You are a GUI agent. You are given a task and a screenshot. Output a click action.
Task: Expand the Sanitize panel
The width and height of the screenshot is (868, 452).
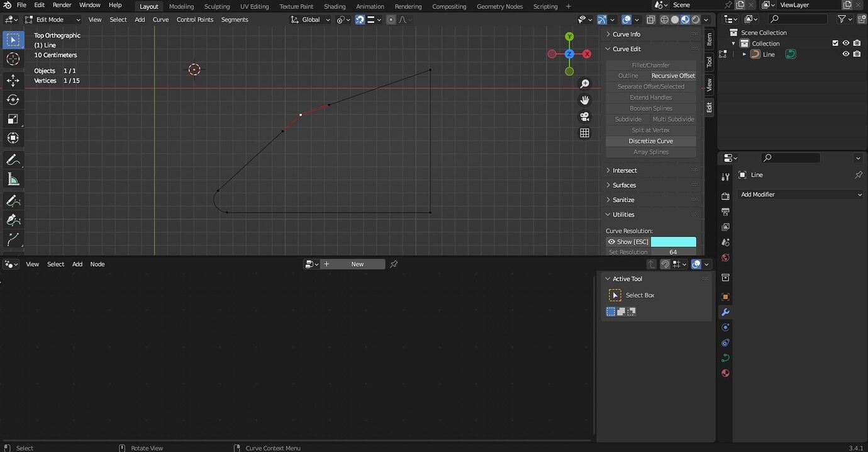tap(623, 200)
